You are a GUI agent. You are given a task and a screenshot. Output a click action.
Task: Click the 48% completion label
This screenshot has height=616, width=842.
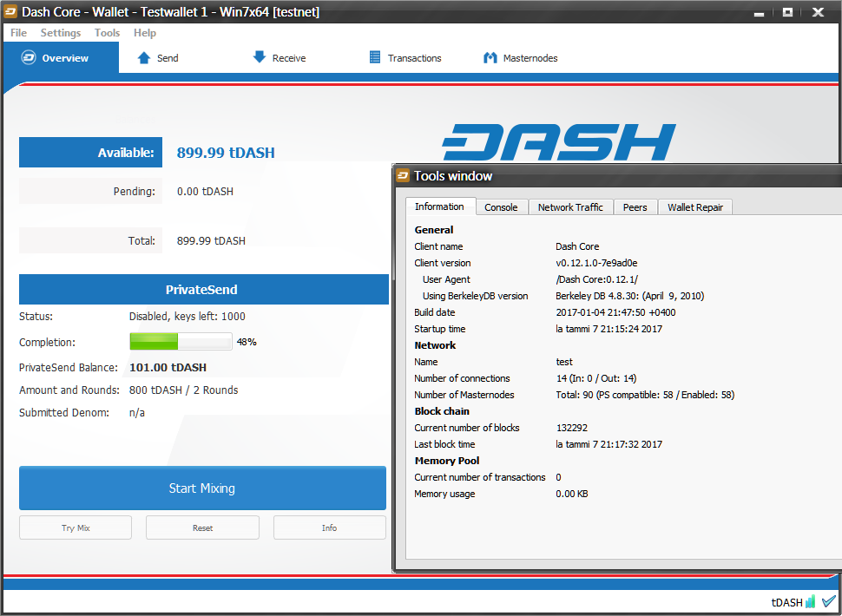click(247, 342)
